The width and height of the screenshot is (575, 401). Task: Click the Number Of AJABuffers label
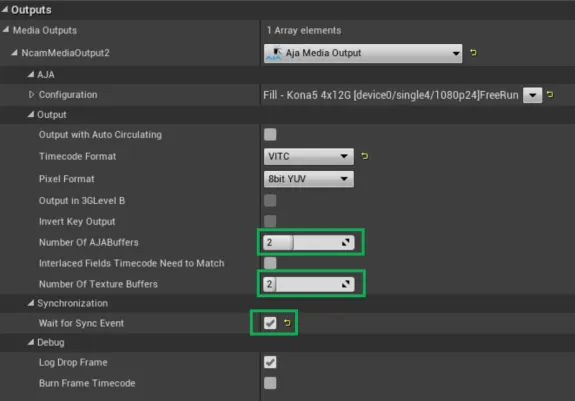point(89,242)
